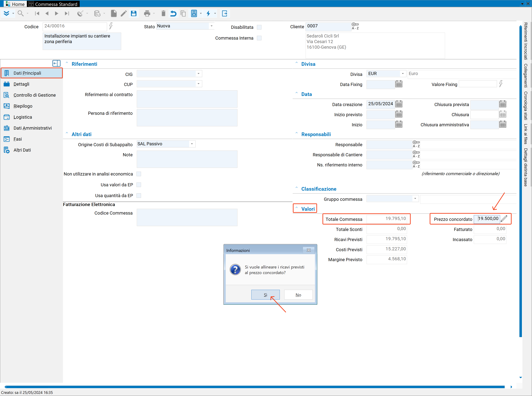Open calendar for Data creazione

click(x=399, y=104)
